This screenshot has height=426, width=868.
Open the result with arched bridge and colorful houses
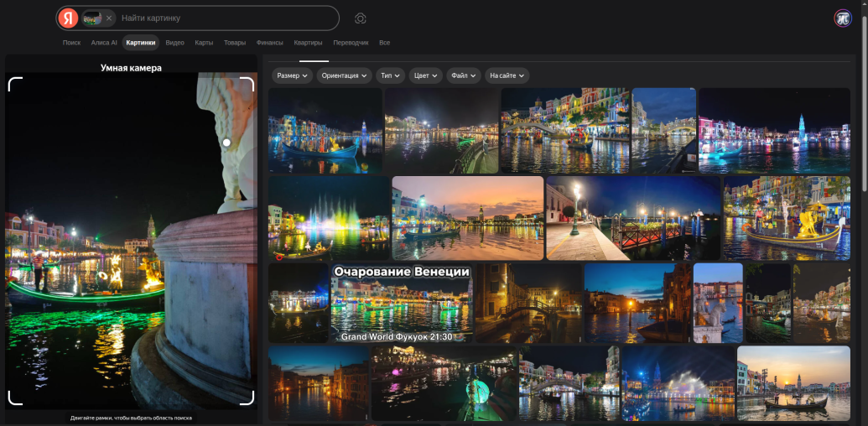pos(565,131)
